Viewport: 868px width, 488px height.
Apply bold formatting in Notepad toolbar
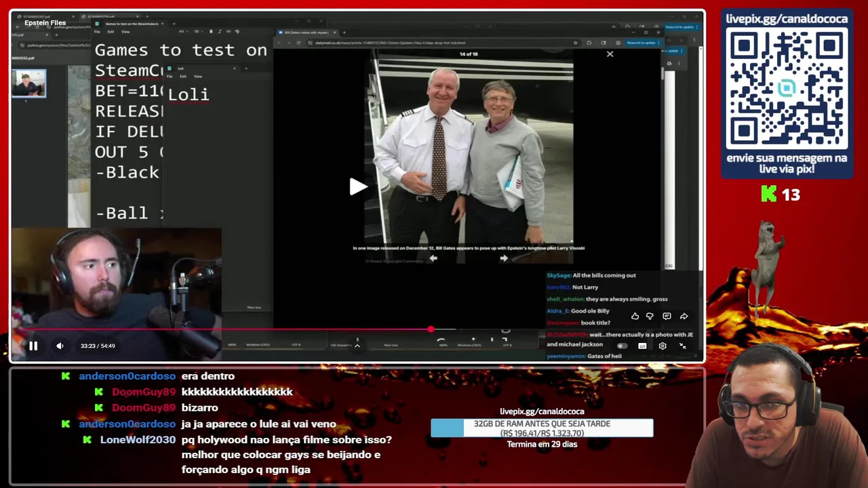point(211,32)
